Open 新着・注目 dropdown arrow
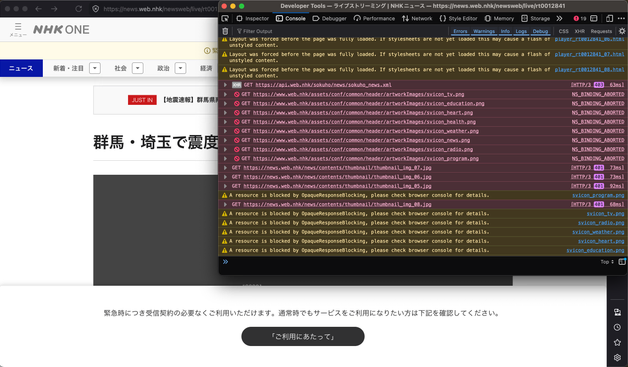This screenshot has width=628, height=367. click(95, 68)
